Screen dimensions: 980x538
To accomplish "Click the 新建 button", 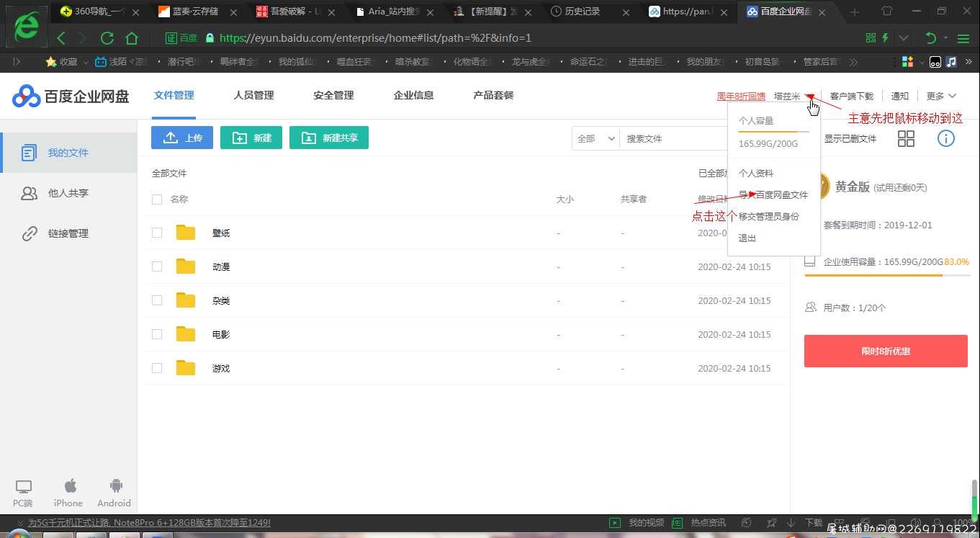I will [x=251, y=138].
